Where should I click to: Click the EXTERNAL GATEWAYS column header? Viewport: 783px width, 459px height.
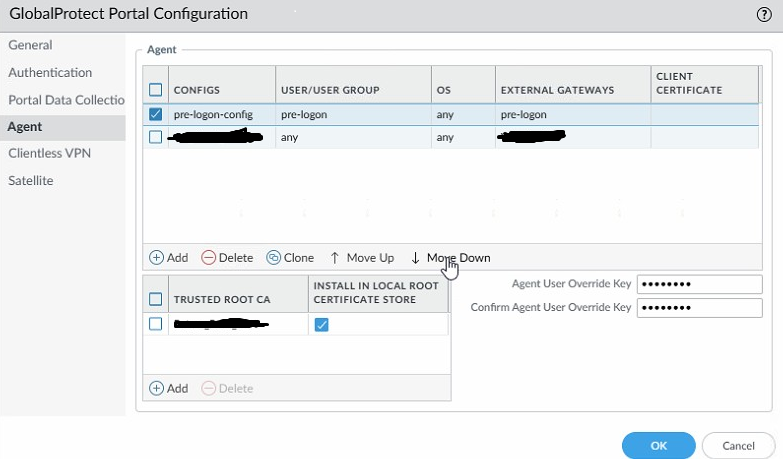[557, 90]
